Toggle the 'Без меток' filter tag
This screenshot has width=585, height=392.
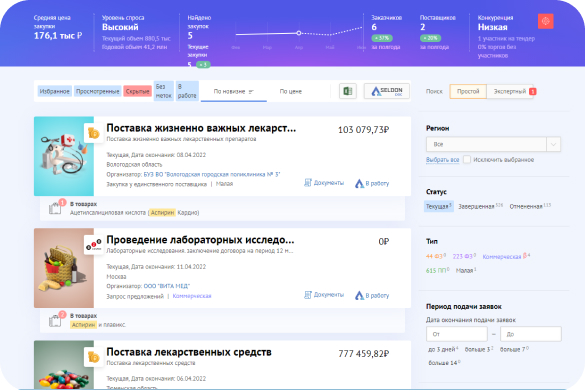click(163, 91)
